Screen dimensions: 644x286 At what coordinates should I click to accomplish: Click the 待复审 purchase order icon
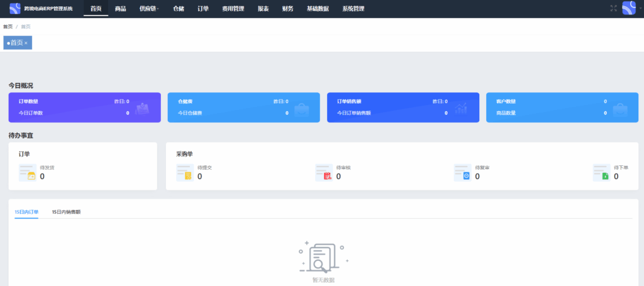[x=462, y=173]
